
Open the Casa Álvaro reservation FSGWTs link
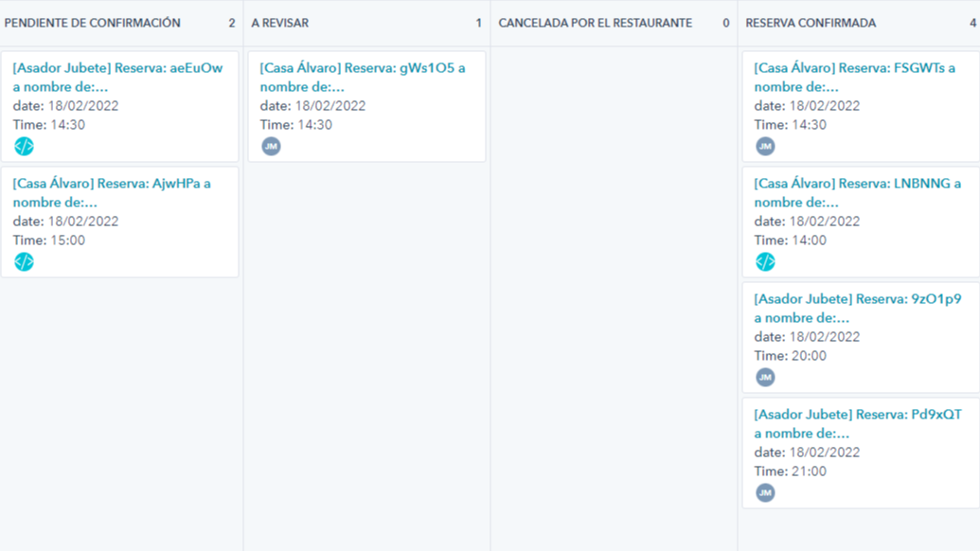(854, 68)
